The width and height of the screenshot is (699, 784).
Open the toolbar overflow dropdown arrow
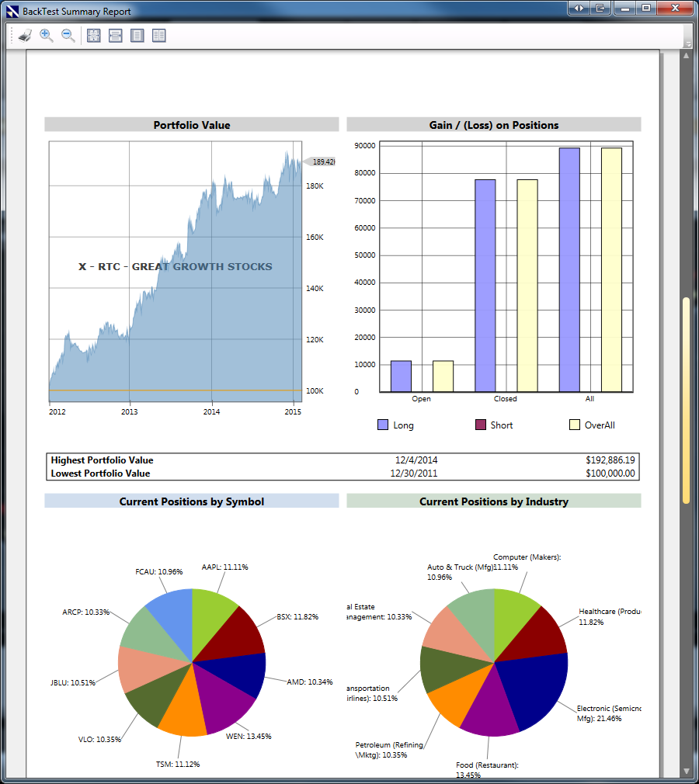click(x=687, y=44)
